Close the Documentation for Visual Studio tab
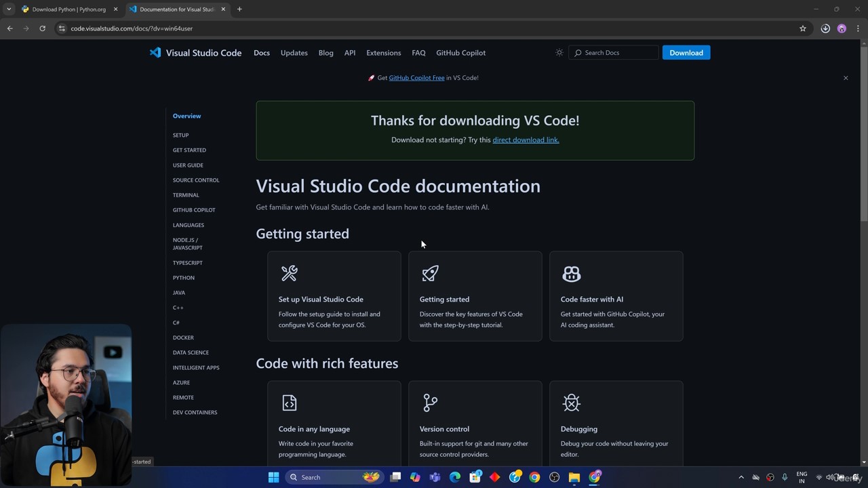 [223, 9]
